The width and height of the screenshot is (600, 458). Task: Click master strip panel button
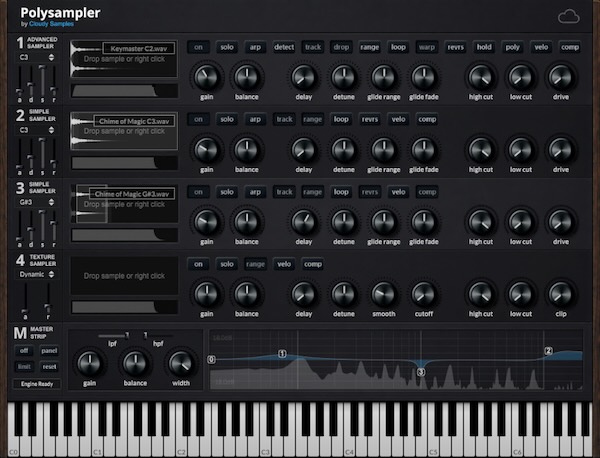point(49,350)
